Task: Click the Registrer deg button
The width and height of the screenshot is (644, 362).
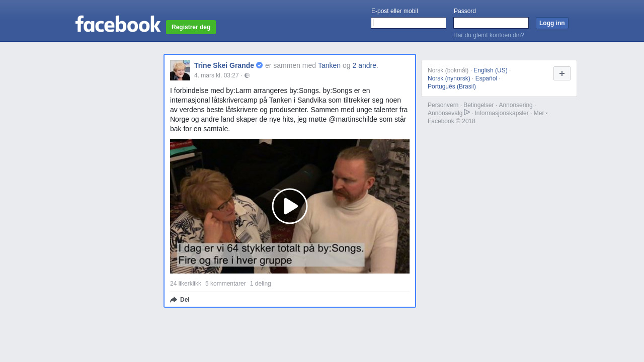Action: (x=191, y=27)
